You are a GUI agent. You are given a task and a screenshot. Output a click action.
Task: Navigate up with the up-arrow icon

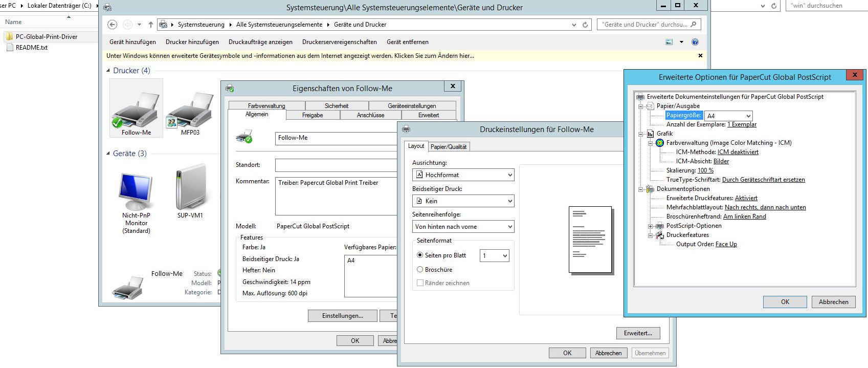pos(150,25)
